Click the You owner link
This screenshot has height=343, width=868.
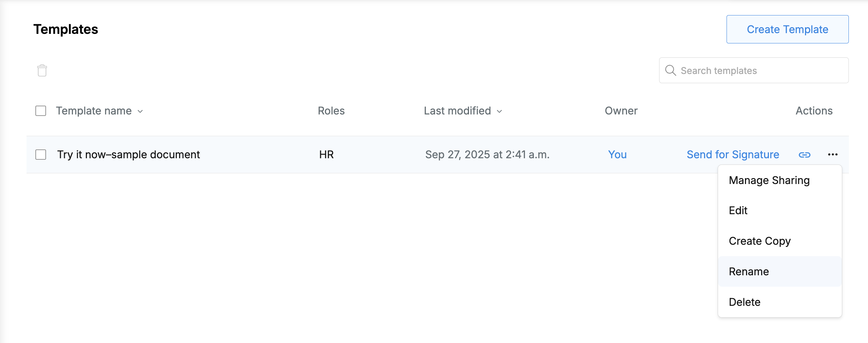617,155
